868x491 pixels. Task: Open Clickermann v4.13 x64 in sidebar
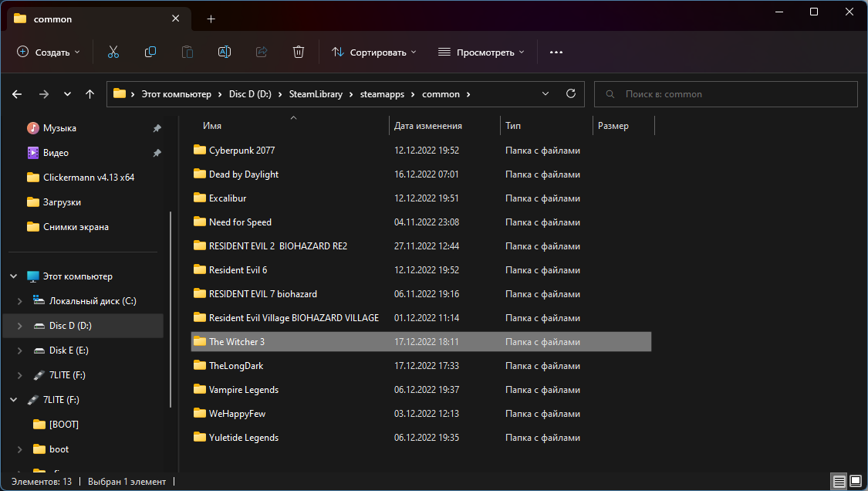(x=81, y=178)
